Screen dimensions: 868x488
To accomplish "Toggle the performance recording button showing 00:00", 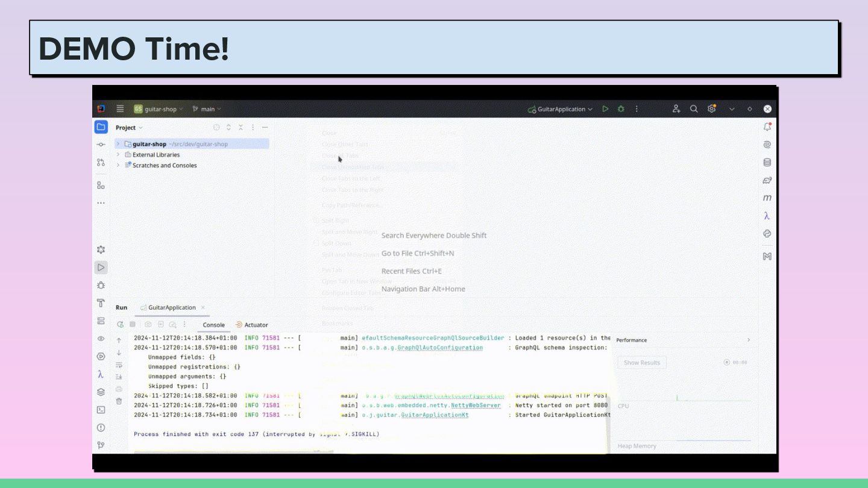I will coord(735,363).
